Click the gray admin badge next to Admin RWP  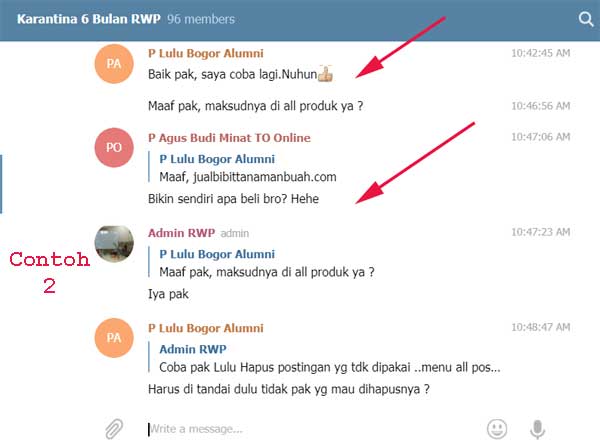point(235,233)
